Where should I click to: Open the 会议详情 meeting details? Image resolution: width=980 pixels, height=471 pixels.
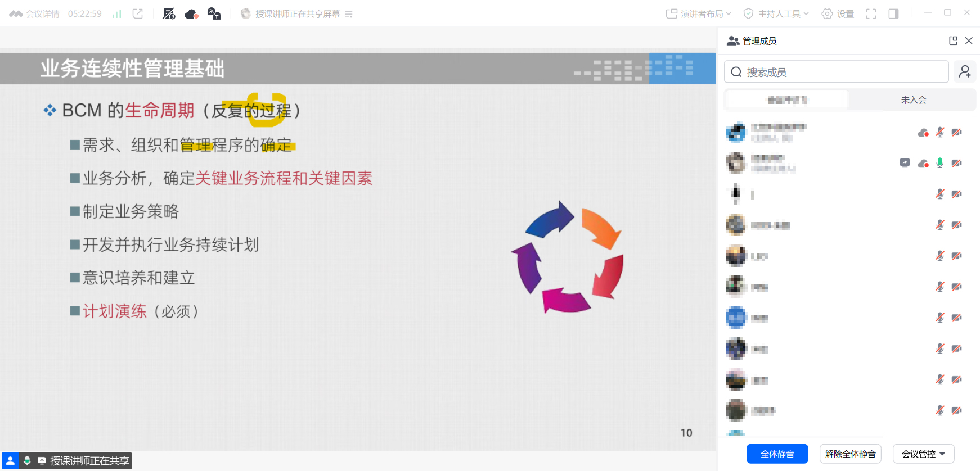click(x=35, y=14)
